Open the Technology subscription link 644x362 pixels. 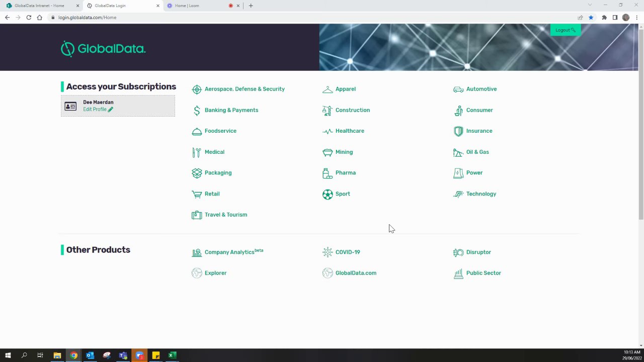tap(481, 194)
